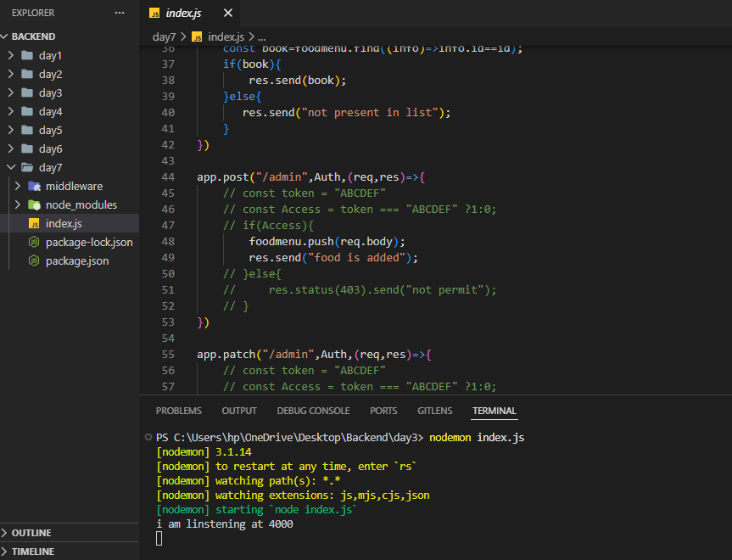Switch to DEBUG CONSOLE tab
The width and height of the screenshot is (732, 560).
(x=313, y=411)
